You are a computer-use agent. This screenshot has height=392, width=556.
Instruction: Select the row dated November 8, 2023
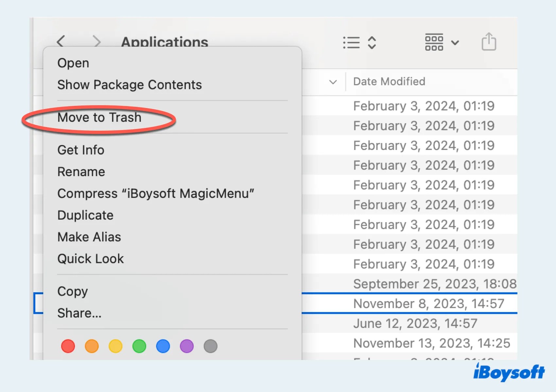pos(428,303)
